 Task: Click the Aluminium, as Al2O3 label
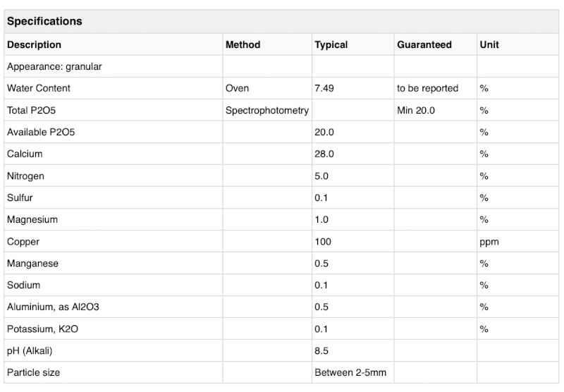click(x=53, y=307)
